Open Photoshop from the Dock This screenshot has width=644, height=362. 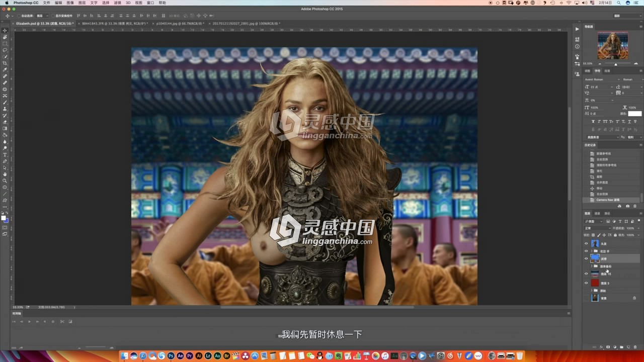[171, 356]
